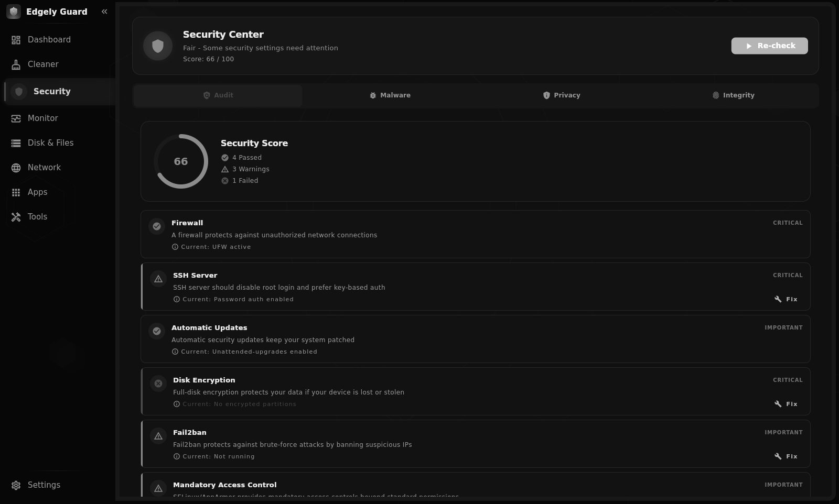The image size is (839, 504).
Task: Click the circular security score gauge showing 66
Action: (181, 161)
